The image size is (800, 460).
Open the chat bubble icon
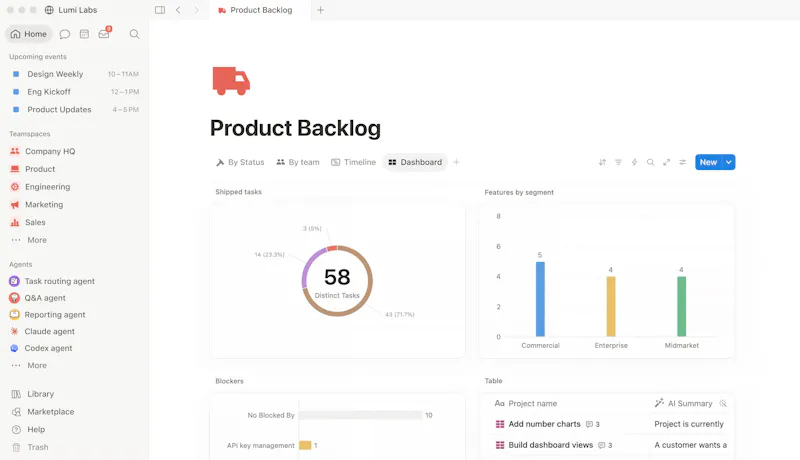click(x=65, y=34)
